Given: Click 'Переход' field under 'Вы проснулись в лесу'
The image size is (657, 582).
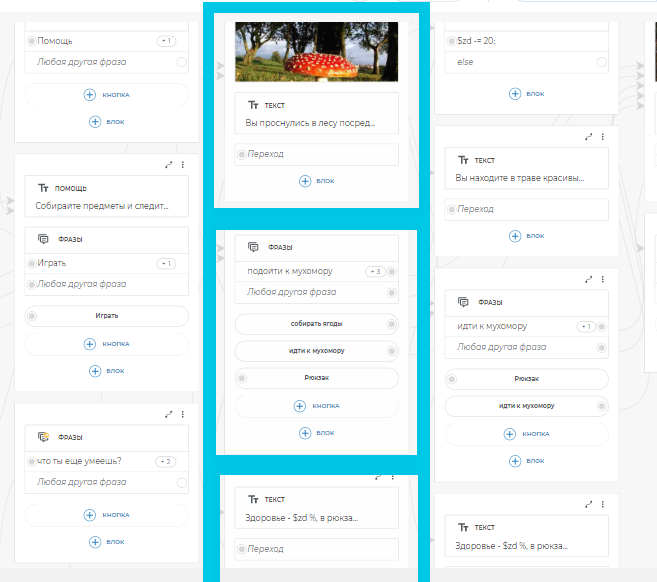Looking at the screenshot, I should tap(317, 155).
